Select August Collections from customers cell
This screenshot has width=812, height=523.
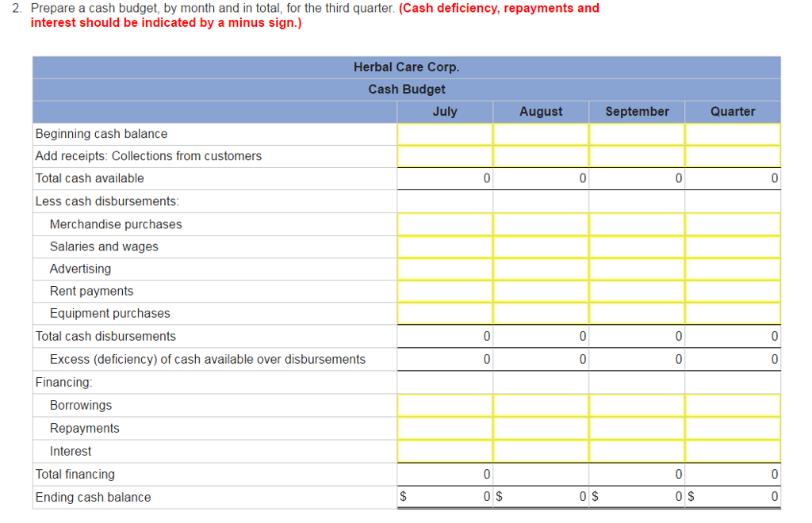tap(541, 156)
